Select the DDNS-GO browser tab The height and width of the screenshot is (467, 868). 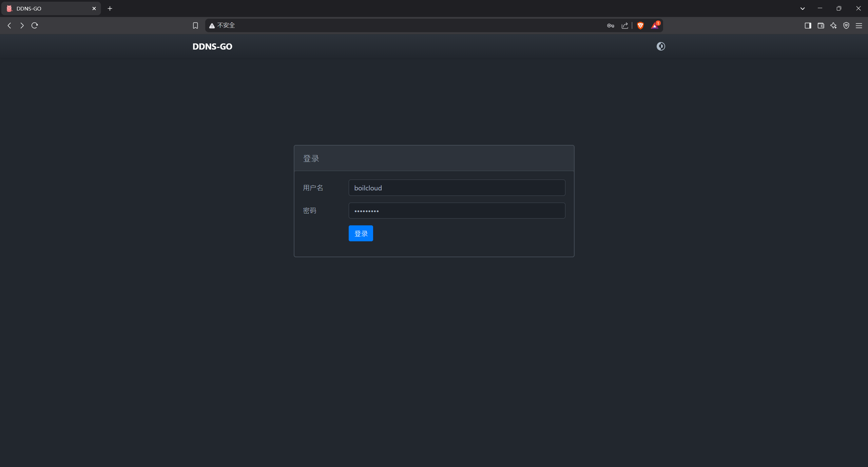coord(51,8)
